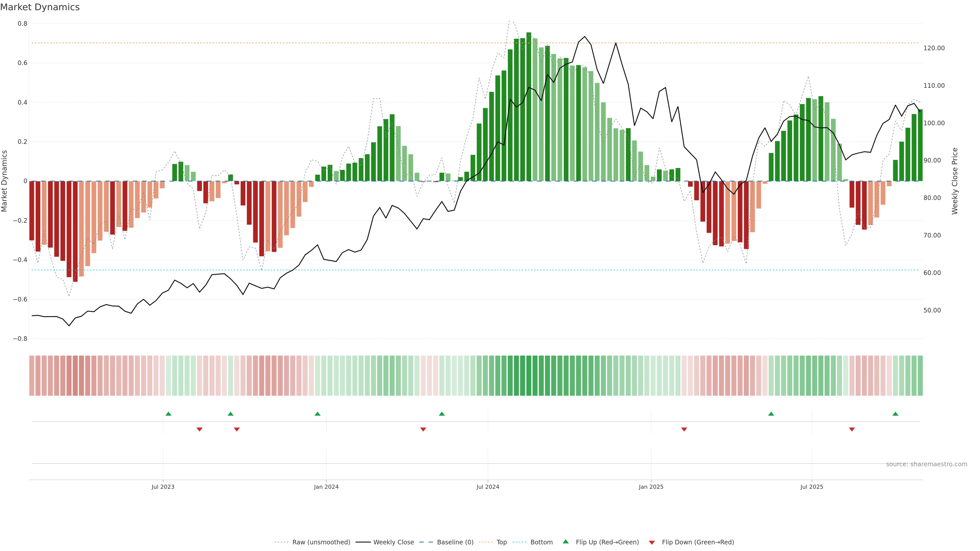Click the source: sharemaestro.com text
This screenshot has height=551, width=980.
[x=926, y=464]
